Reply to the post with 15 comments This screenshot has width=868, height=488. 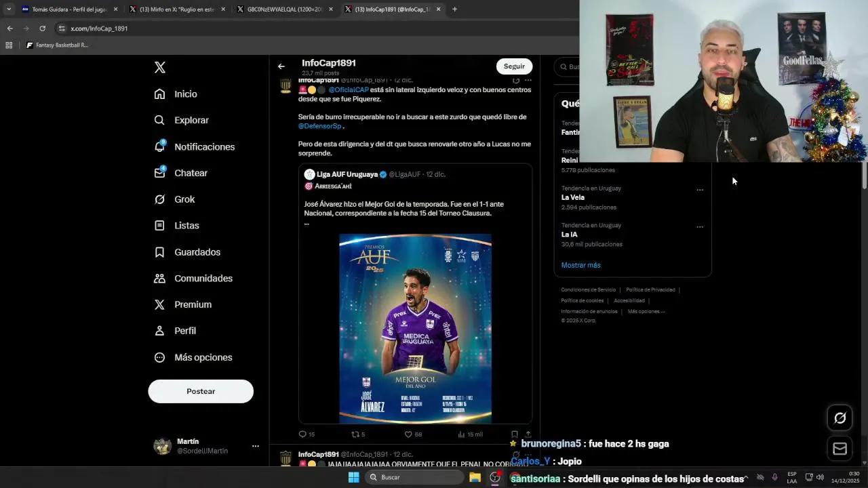307,434
